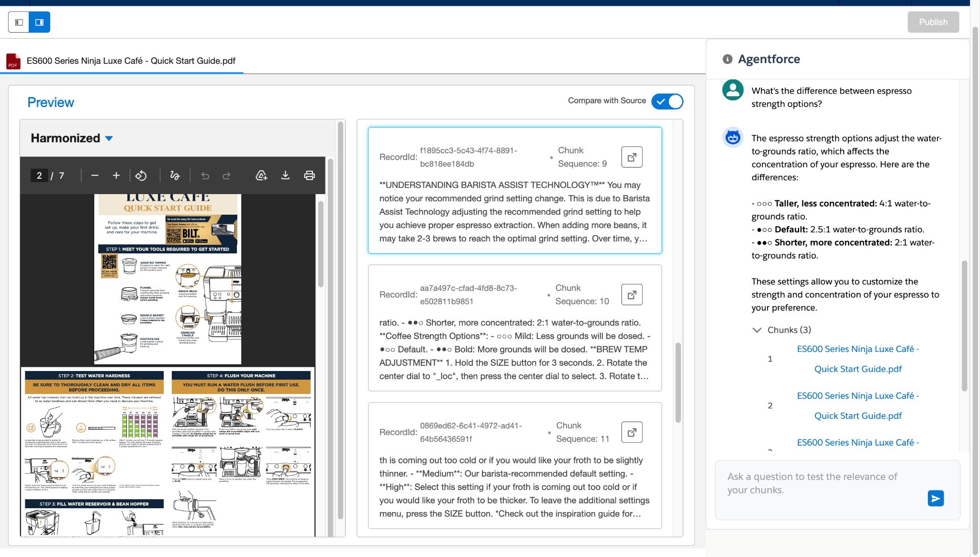The height and width of the screenshot is (557, 980).
Task: Select the Barista Assist Technology chunk card
Action: tap(515, 190)
